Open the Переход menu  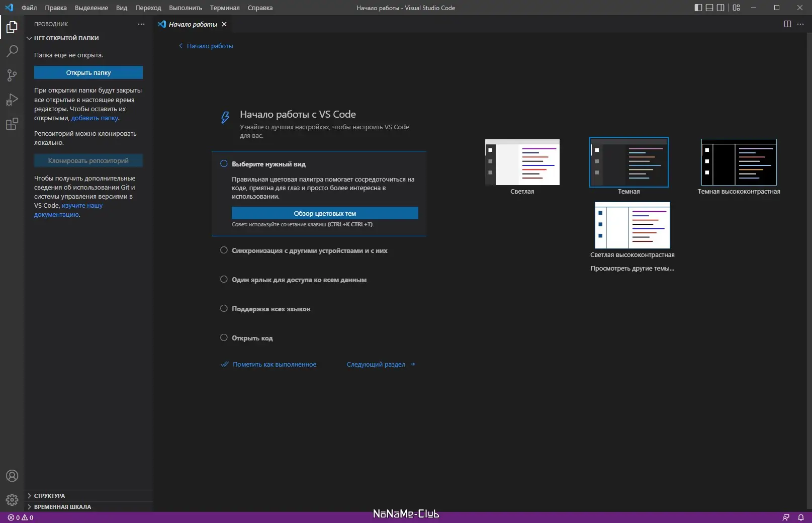click(x=148, y=8)
